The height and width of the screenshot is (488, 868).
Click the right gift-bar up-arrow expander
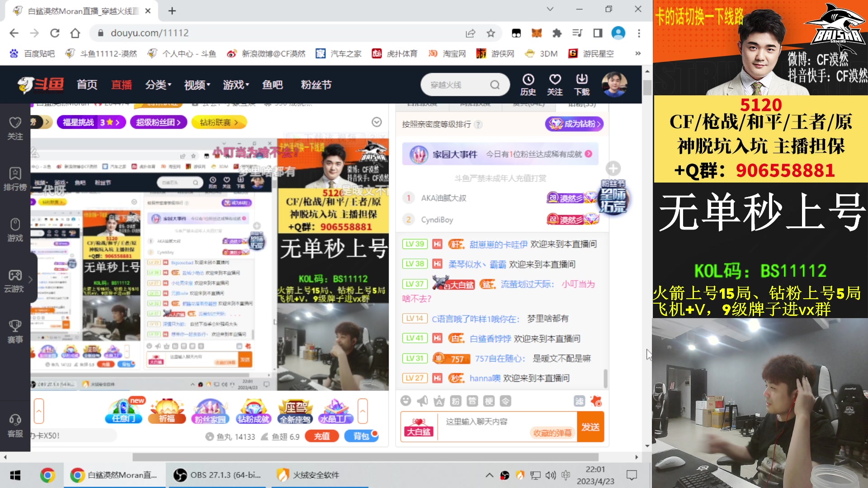(363, 411)
